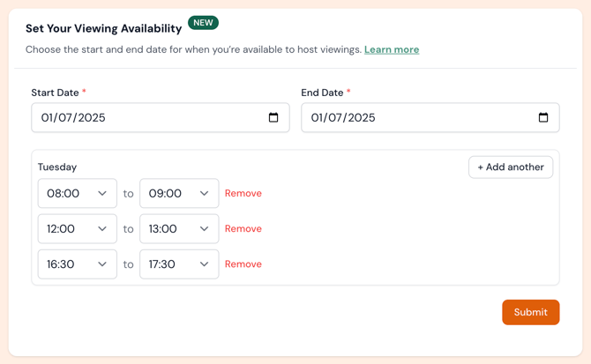Screen dimensions: 591x364
Task: Expand the 16:30 start time dropdown
Action: coord(77,264)
